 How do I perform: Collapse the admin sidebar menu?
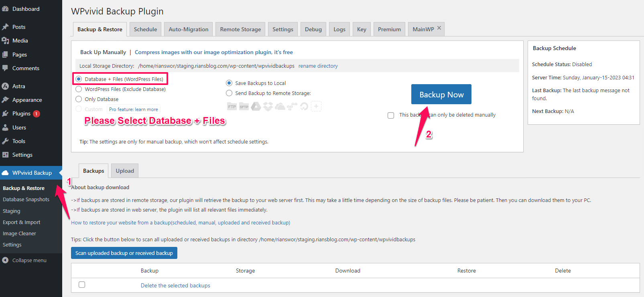[29, 260]
